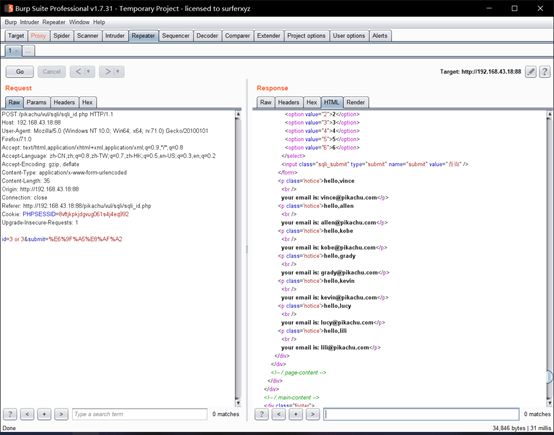Viewport: 554px width, 435px height.
Task: Open response search help question mark
Action: [x=262, y=414]
